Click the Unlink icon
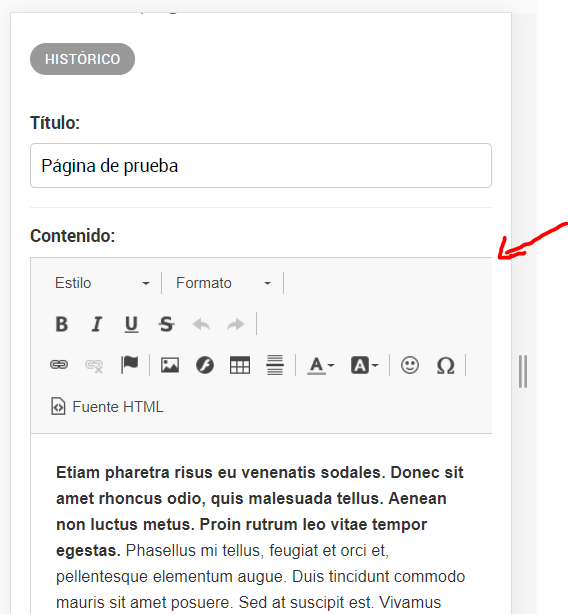Image resolution: width=568 pixels, height=614 pixels. (94, 365)
